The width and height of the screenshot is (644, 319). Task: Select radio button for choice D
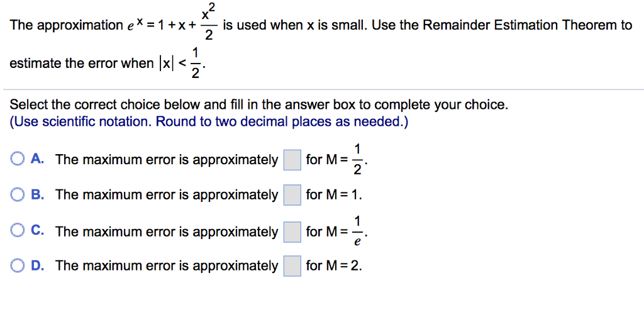(x=18, y=266)
